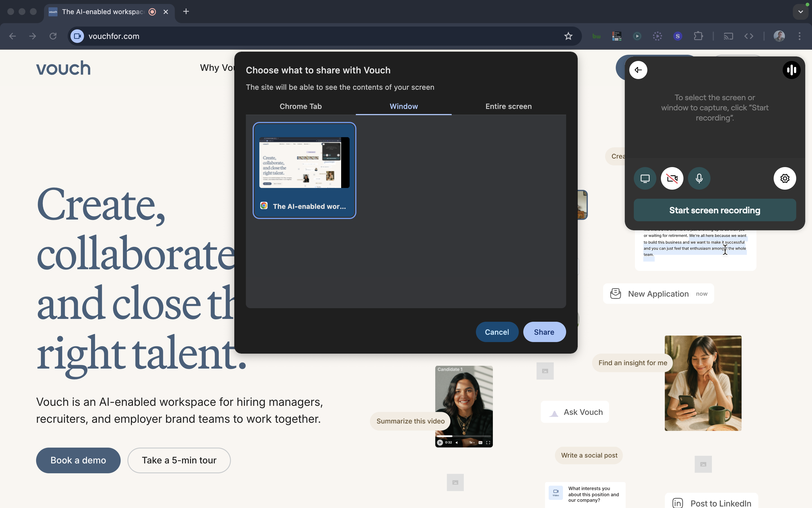Select the AI-enabled workspace window thumbnail
812x508 pixels.
click(x=304, y=170)
